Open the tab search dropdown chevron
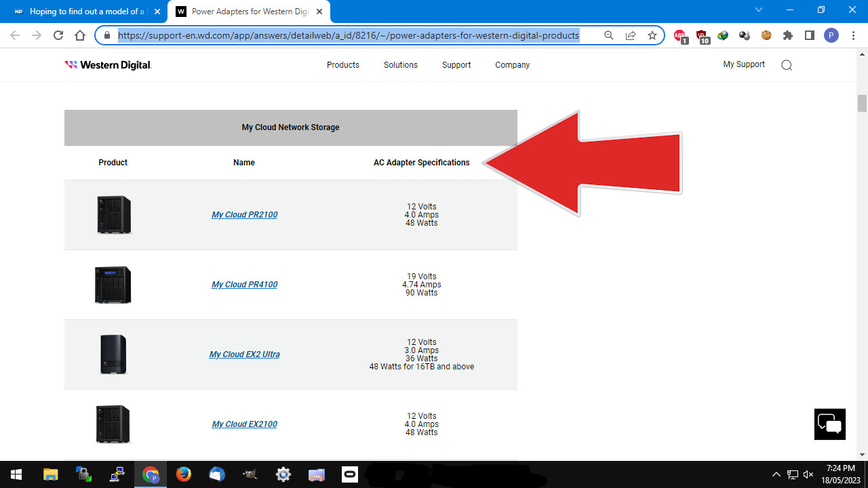 (x=759, y=9)
